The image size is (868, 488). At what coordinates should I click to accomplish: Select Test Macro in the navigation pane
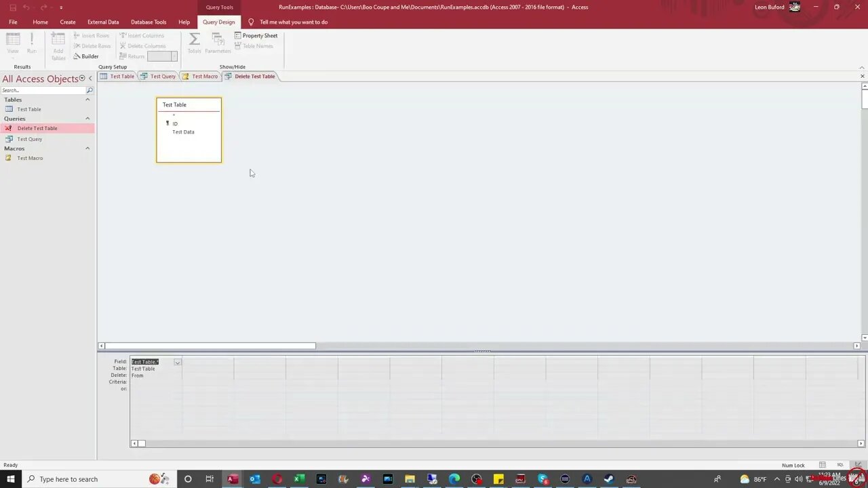pos(30,158)
